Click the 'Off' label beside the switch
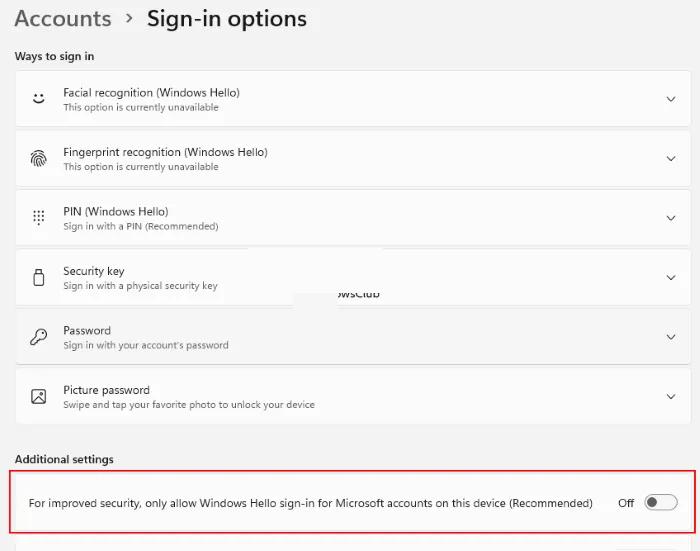This screenshot has width=700, height=551. point(626,503)
